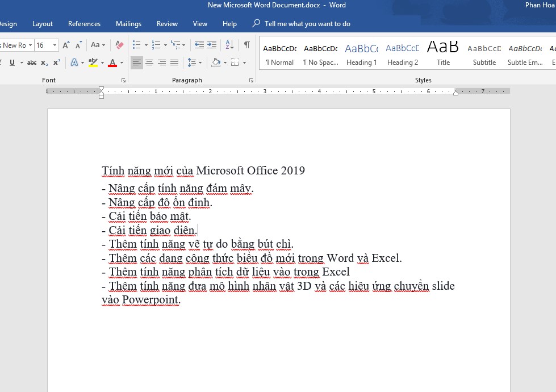Apply yellow text highlight color
Viewport: 556px width, 392px height.
point(93,62)
